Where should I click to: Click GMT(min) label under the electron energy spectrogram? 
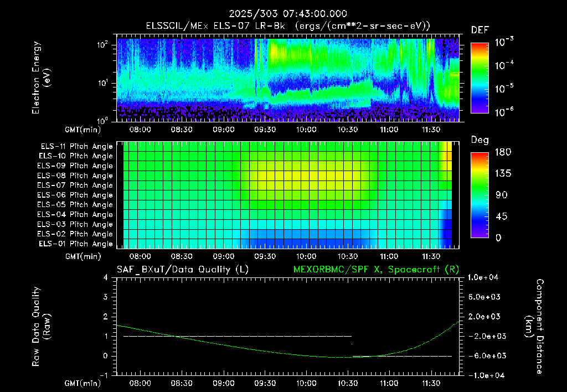[x=83, y=130]
